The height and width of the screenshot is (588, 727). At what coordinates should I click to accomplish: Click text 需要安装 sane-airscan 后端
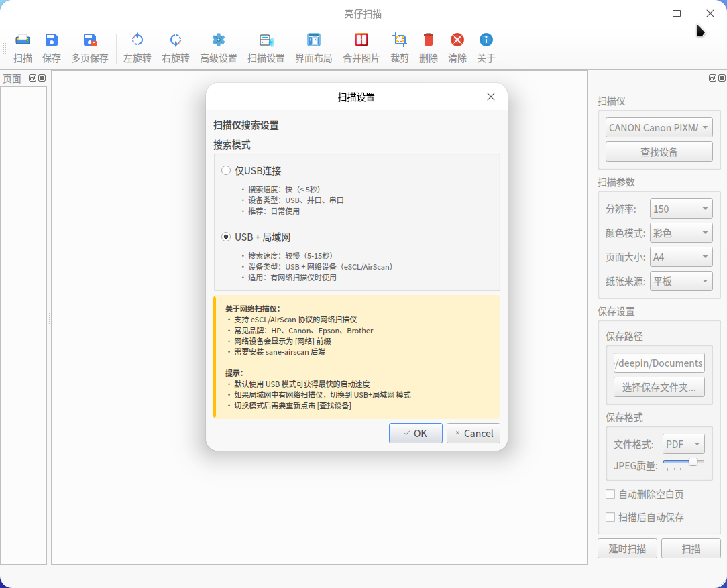(280, 352)
